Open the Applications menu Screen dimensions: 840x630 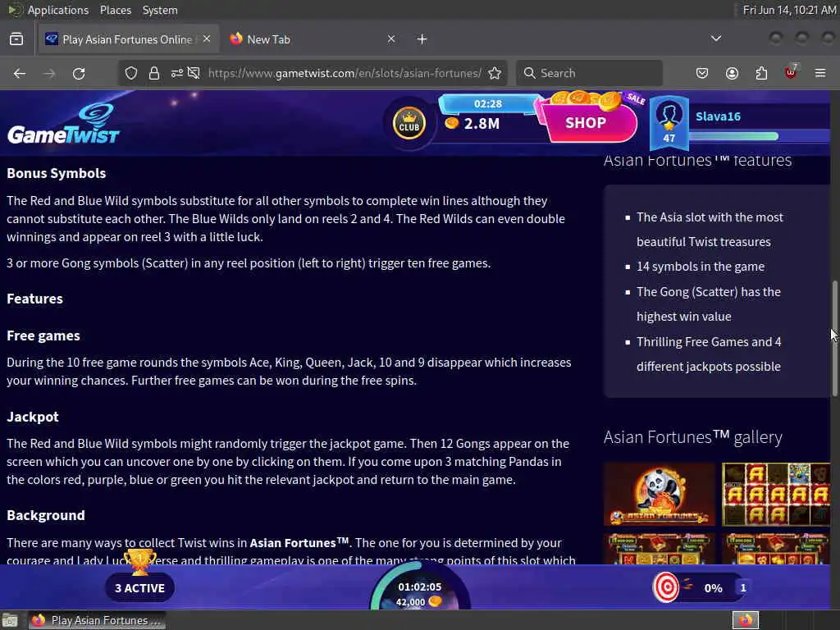(x=58, y=10)
